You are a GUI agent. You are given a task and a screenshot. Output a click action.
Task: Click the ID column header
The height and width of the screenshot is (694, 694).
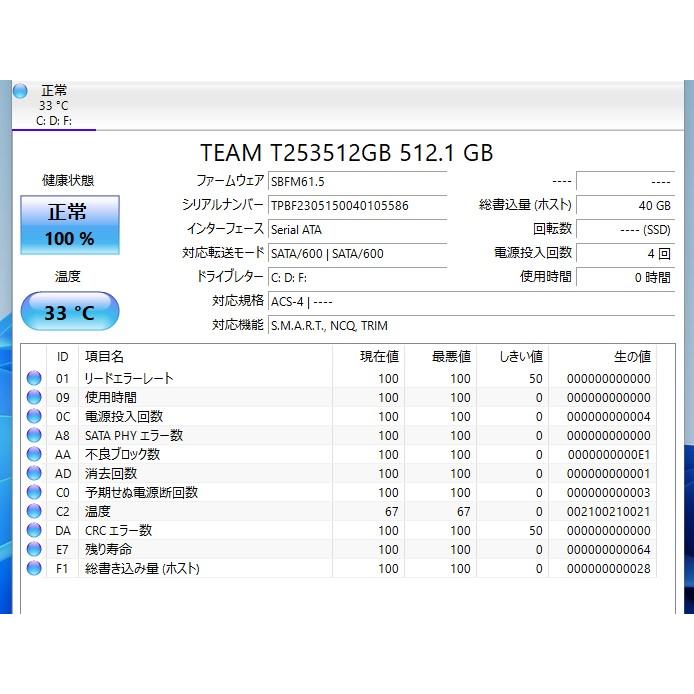(x=62, y=357)
